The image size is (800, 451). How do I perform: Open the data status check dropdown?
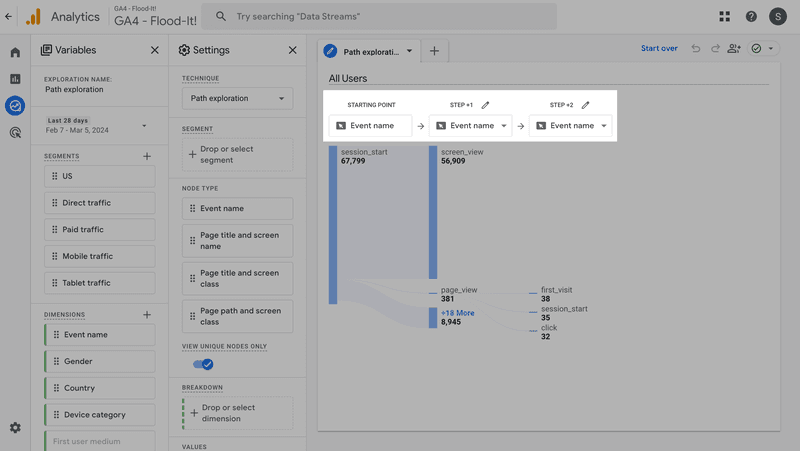click(x=763, y=48)
